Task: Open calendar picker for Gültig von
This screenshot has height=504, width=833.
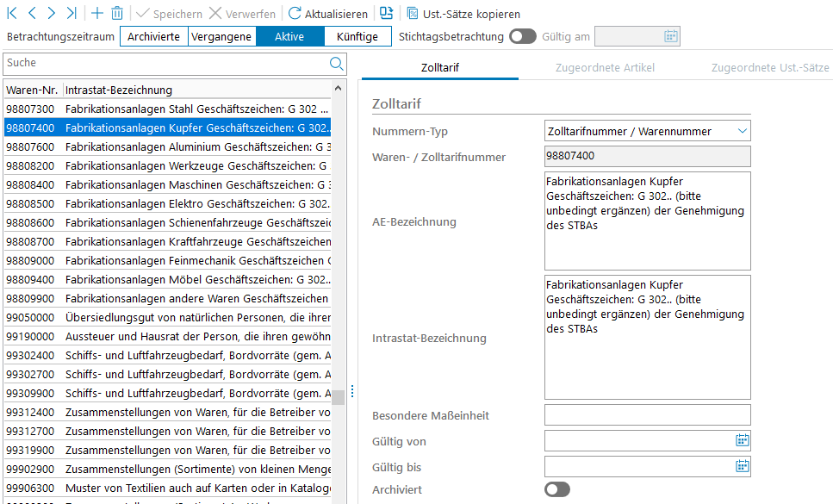Action: pyautogui.click(x=742, y=441)
